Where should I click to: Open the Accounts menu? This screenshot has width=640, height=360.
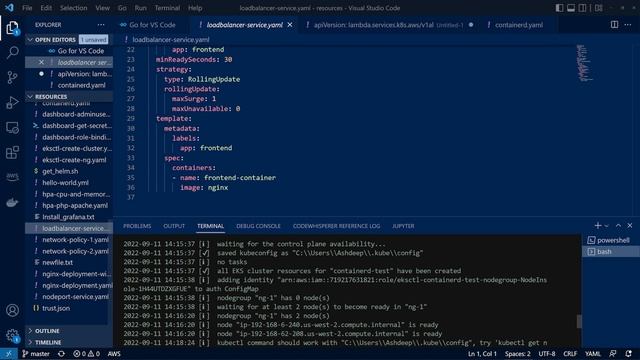click(12, 310)
